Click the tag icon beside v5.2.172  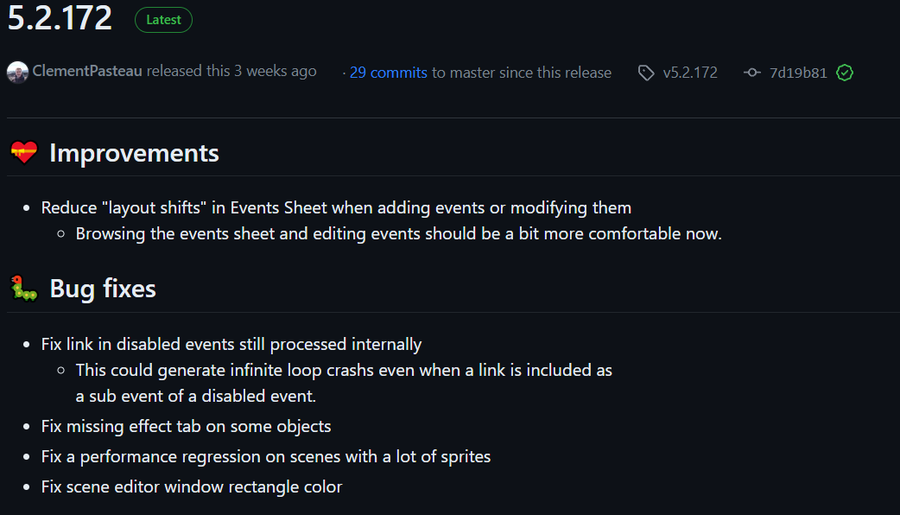tap(646, 73)
